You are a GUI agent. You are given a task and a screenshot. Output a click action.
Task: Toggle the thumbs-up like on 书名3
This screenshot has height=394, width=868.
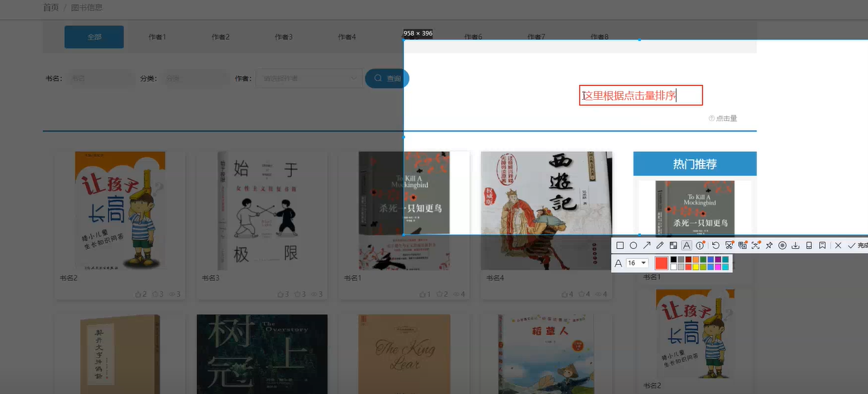tap(280, 294)
